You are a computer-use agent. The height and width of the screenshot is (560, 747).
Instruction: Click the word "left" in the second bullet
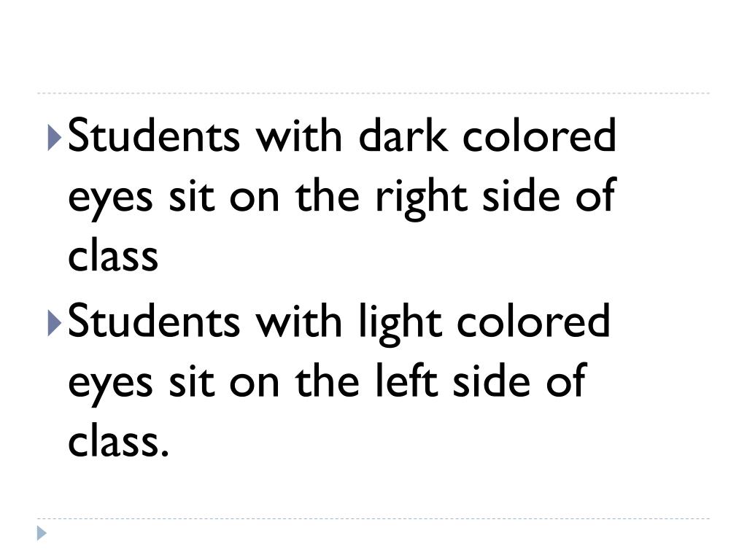[406, 380]
